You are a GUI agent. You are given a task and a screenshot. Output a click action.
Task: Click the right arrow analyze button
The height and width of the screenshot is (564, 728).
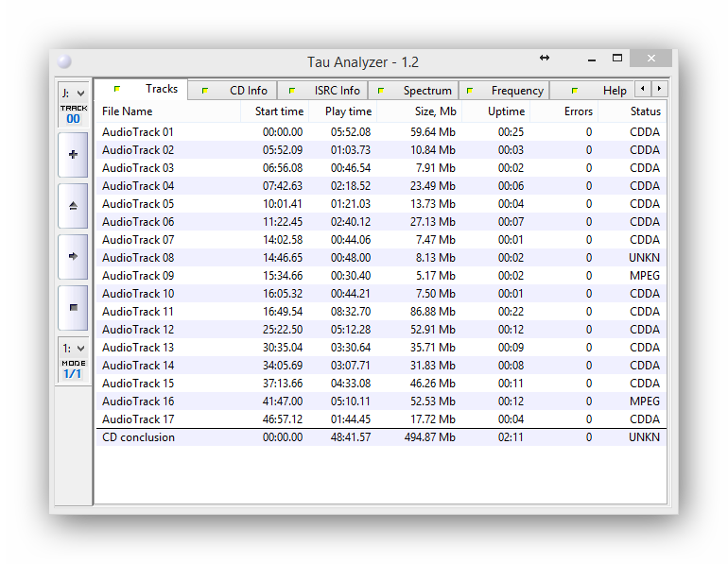click(73, 256)
